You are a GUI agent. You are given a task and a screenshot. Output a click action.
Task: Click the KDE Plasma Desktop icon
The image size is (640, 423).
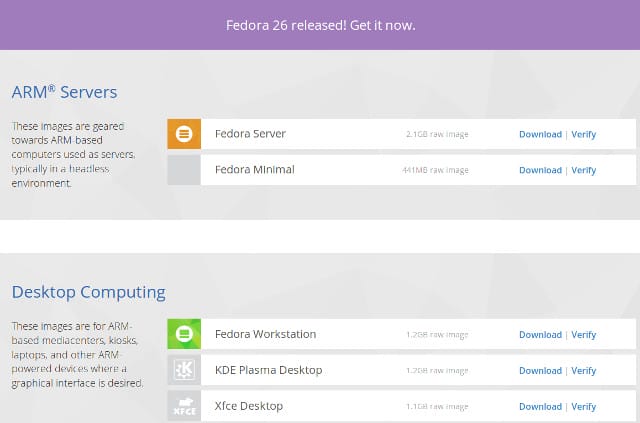point(184,370)
